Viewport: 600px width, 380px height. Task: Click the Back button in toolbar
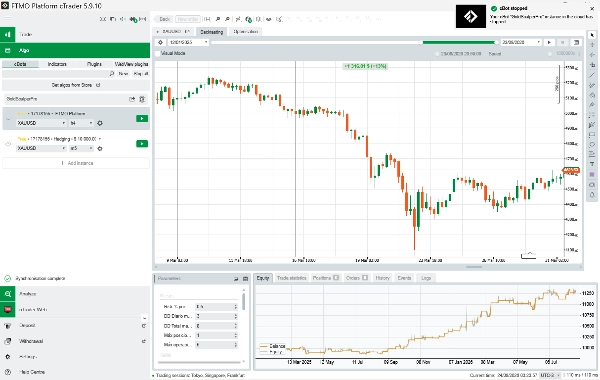click(x=163, y=19)
